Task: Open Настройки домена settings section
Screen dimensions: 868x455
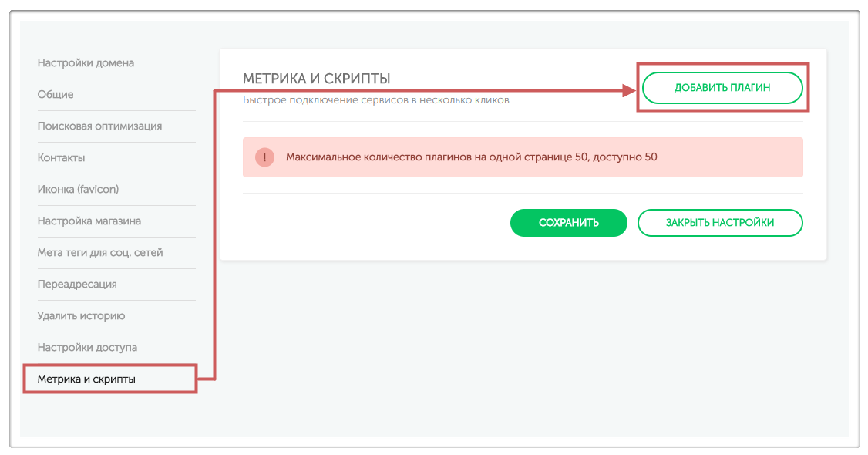Action: [x=86, y=62]
